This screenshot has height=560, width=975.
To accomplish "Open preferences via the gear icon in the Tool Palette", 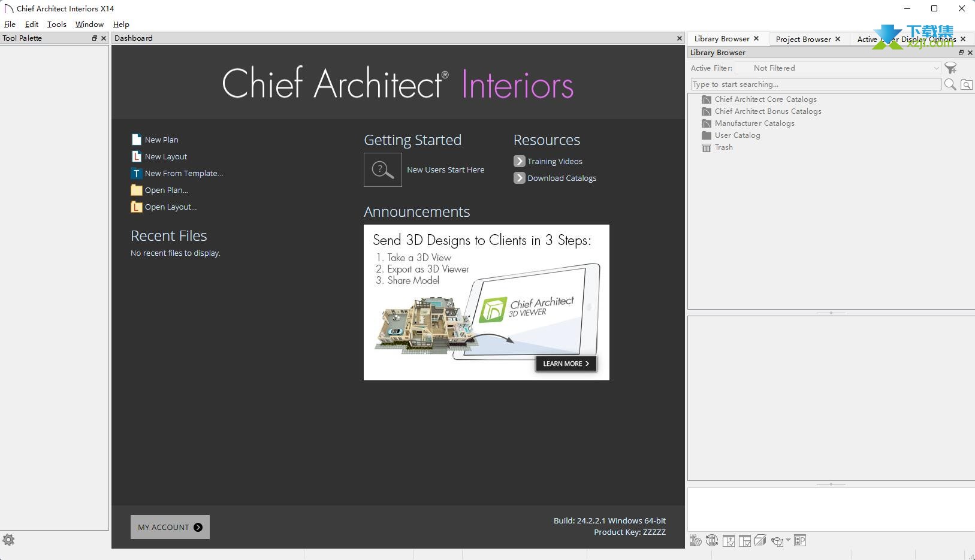I will coord(8,540).
